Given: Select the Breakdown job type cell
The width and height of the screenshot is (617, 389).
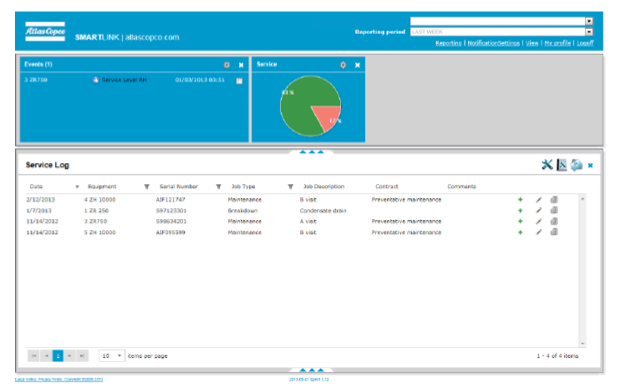Looking at the screenshot, I should pos(242,210).
